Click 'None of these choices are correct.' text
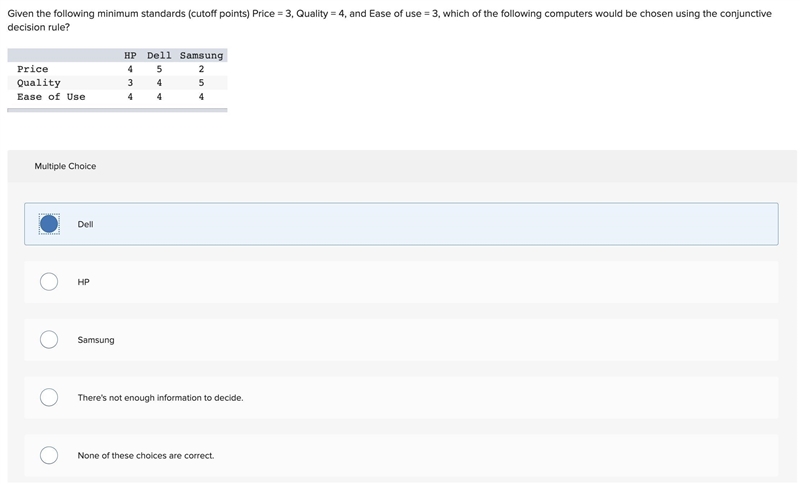800x484 pixels. tap(146, 455)
